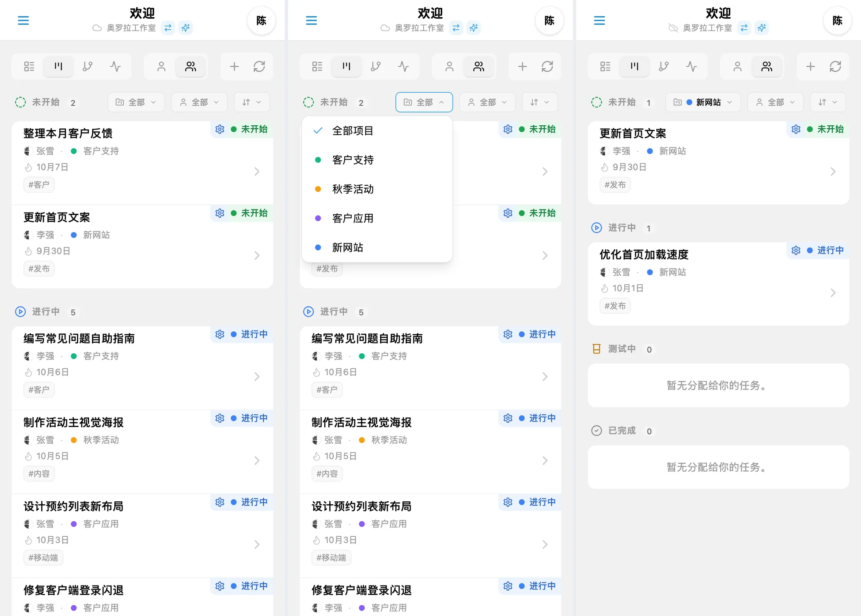Viewport: 861px width, 616px height.
Task: Switch to list view in left panel toolbar
Action: pos(29,66)
